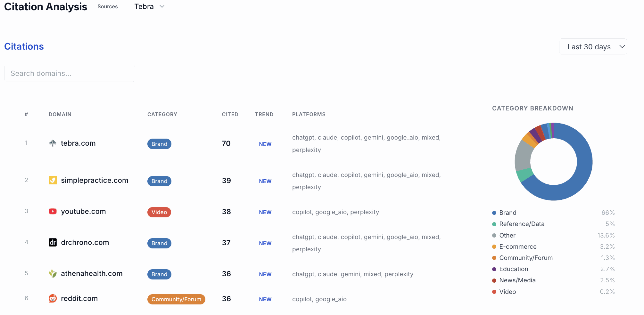This screenshot has width=644, height=315.
Task: Click the Brand legend dot in the breakdown
Action: click(494, 213)
